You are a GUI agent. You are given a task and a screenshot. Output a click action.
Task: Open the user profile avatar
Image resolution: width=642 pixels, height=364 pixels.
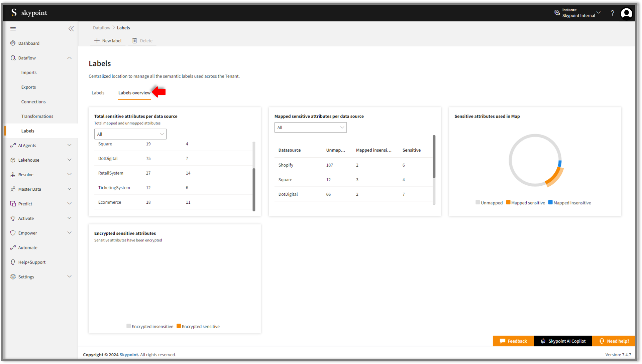click(x=626, y=13)
